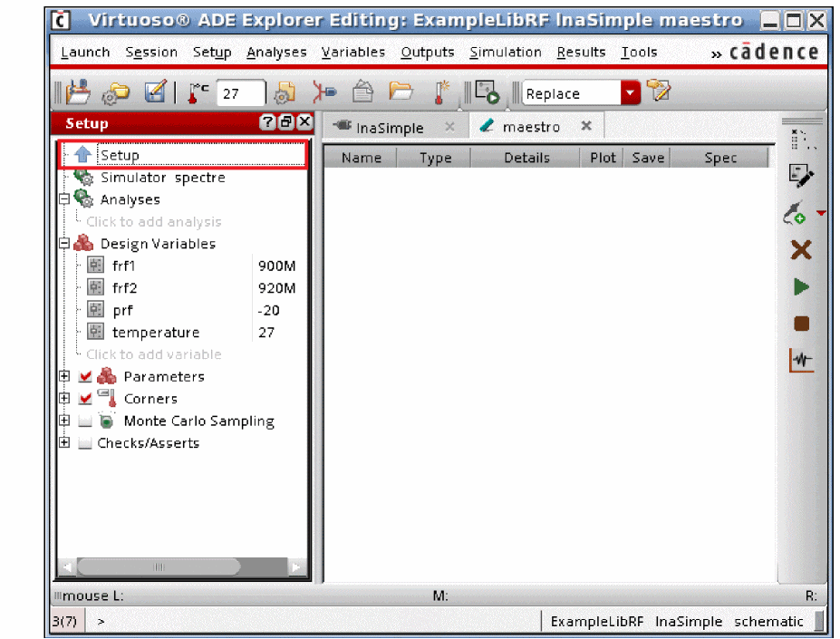
Task: Click the plot waveform icon in sidebar
Action: pos(801,360)
